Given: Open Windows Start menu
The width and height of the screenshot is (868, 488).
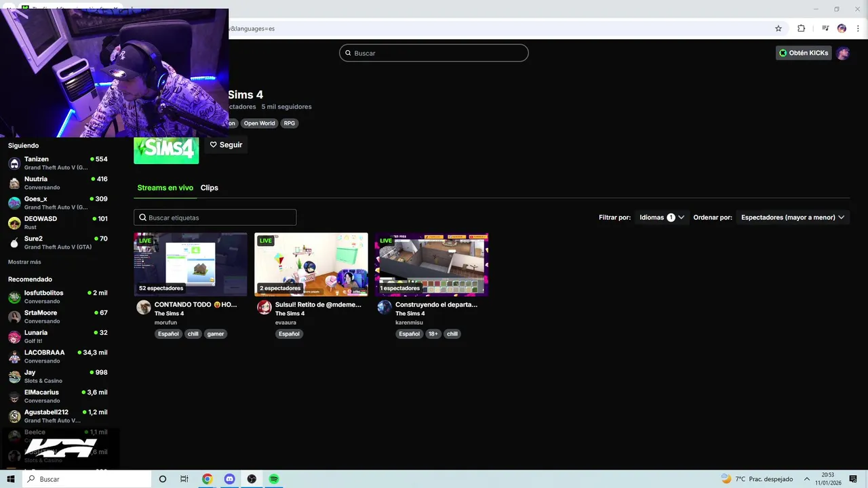Looking at the screenshot, I should pyautogui.click(x=11, y=479).
